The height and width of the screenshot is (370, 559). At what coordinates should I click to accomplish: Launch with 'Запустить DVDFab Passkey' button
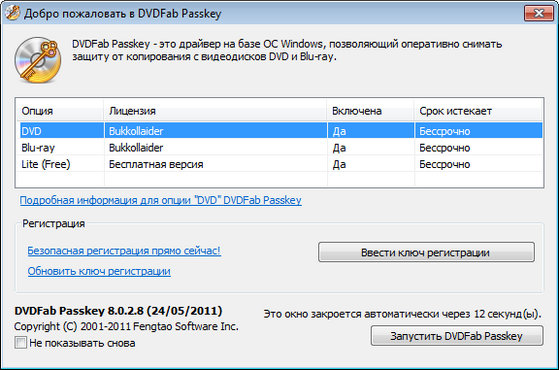click(457, 336)
